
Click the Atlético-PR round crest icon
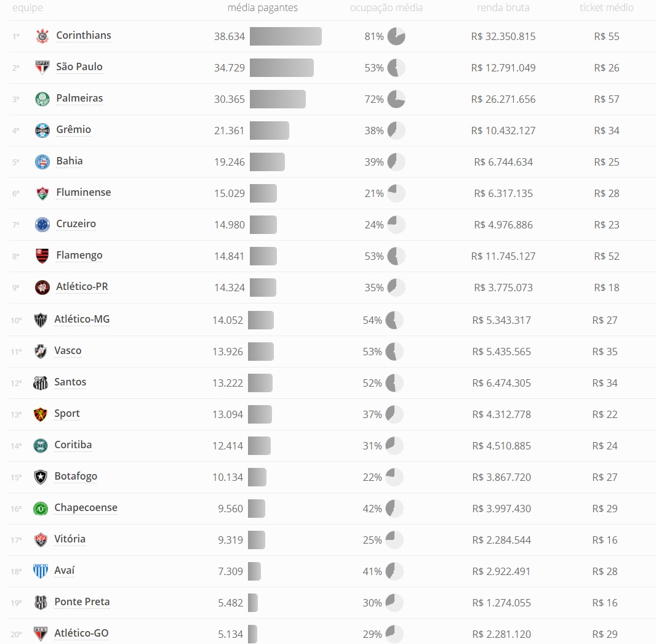42,288
